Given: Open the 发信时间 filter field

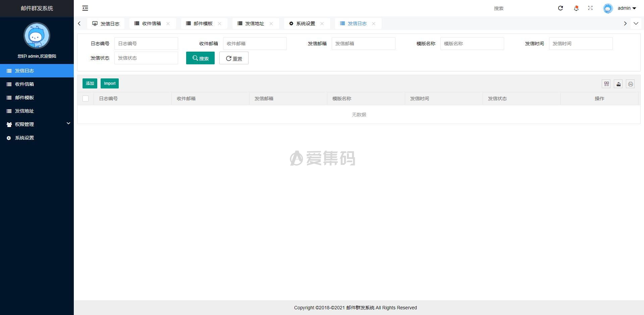Looking at the screenshot, I should point(581,44).
